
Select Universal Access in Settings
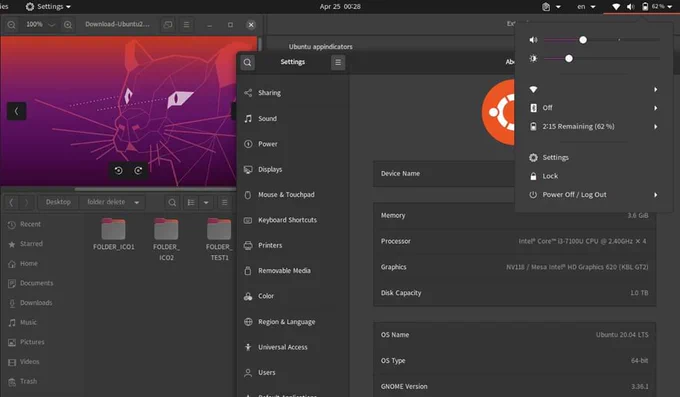pos(293,347)
